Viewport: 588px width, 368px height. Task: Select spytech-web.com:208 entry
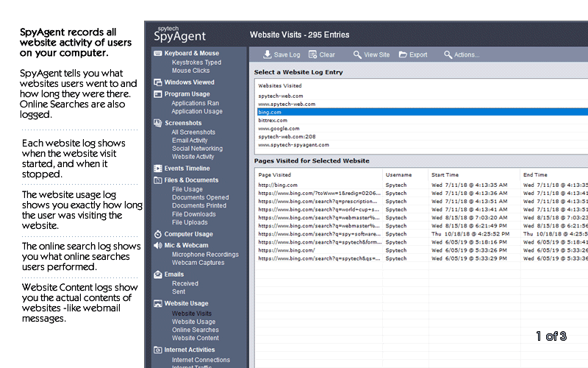[423, 137]
